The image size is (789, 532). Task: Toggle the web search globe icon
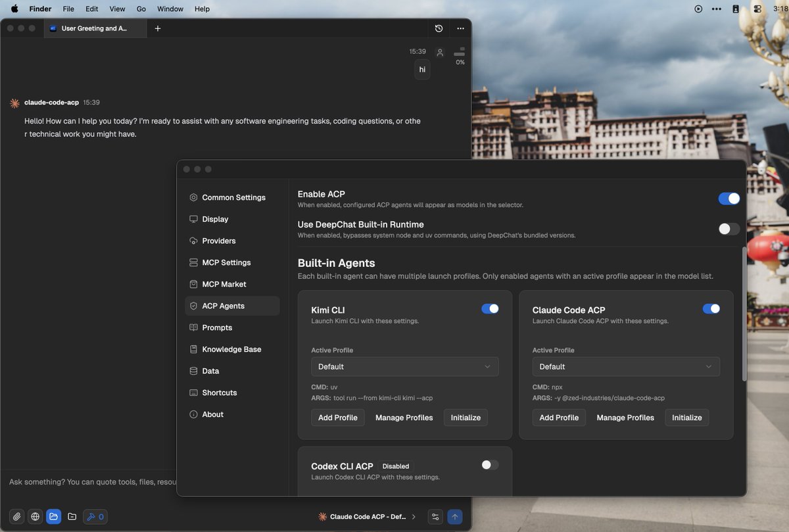tap(36, 517)
